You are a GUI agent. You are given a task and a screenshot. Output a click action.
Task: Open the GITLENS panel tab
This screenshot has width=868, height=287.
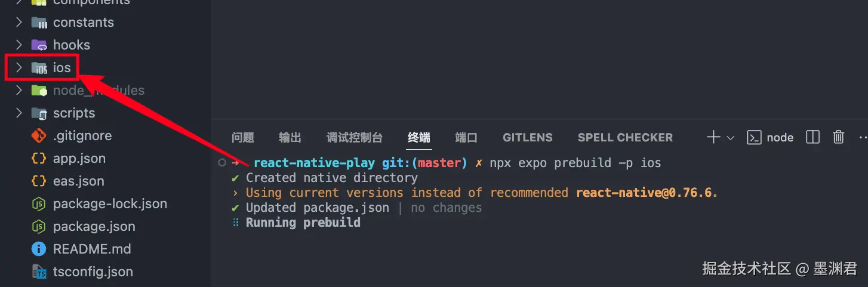click(528, 137)
